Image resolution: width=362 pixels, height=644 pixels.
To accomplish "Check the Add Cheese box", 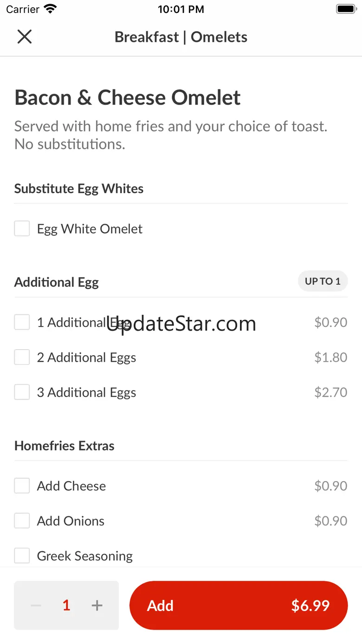I will click(22, 486).
